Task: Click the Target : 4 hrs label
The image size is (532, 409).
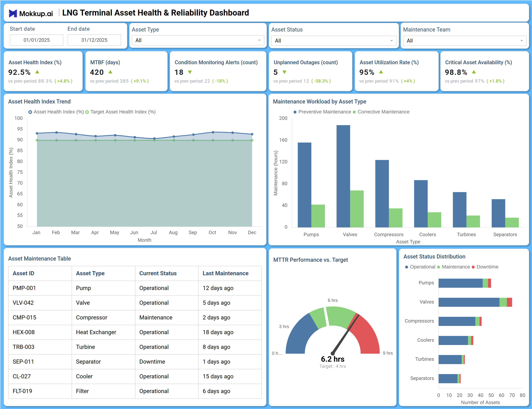Action: click(x=332, y=366)
